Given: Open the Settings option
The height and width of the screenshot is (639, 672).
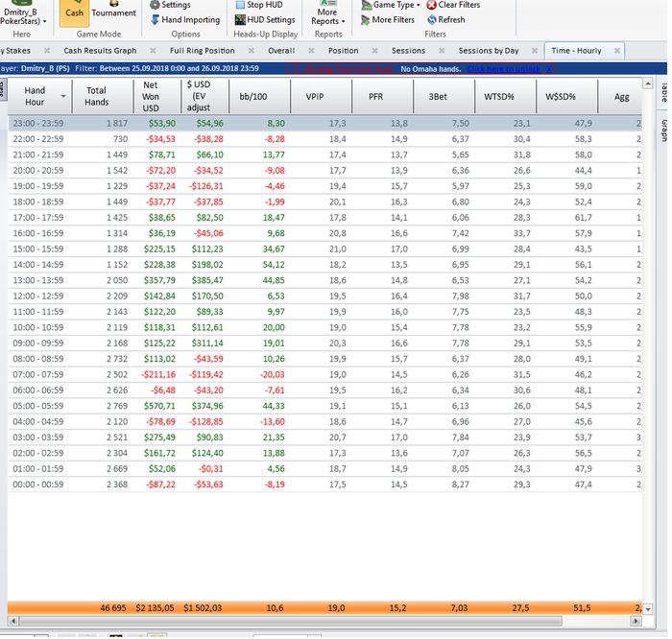Looking at the screenshot, I should 169,5.
